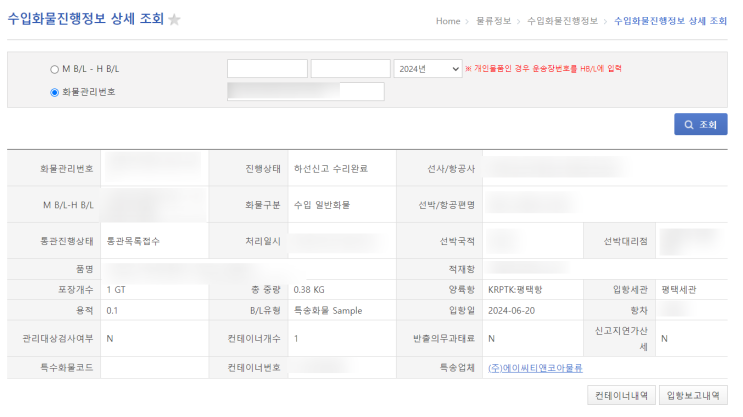
Task: Click the 2024-06-20 arrival date
Action: coord(511,310)
